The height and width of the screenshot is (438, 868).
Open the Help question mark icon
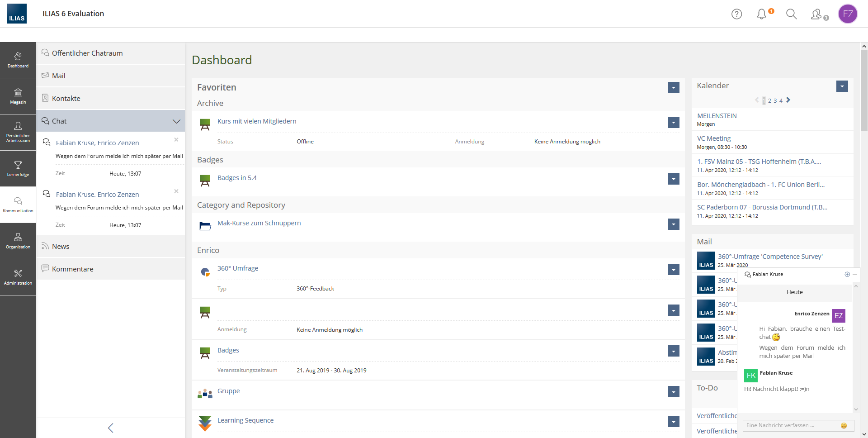736,14
